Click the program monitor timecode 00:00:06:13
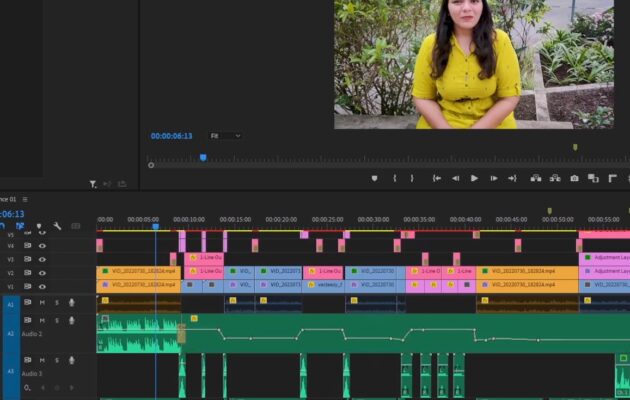 pyautogui.click(x=171, y=136)
